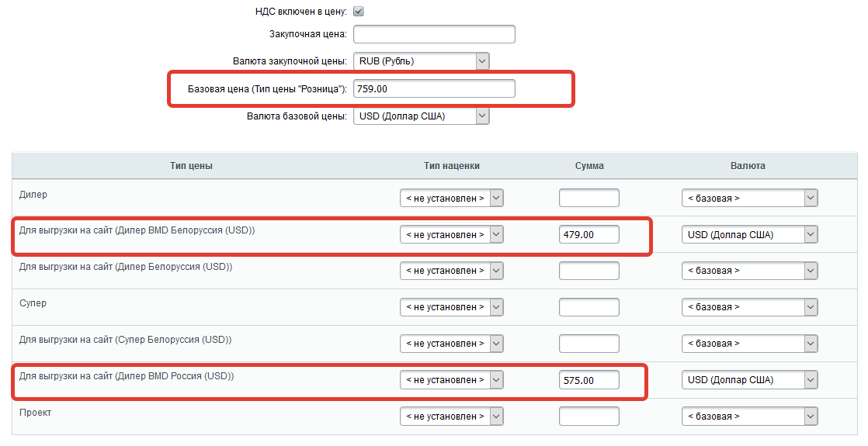Image resolution: width=868 pixels, height=446 pixels.
Task: Open currency dropdown for "Дилер BMD Россия" row
Action: pyautogui.click(x=749, y=380)
